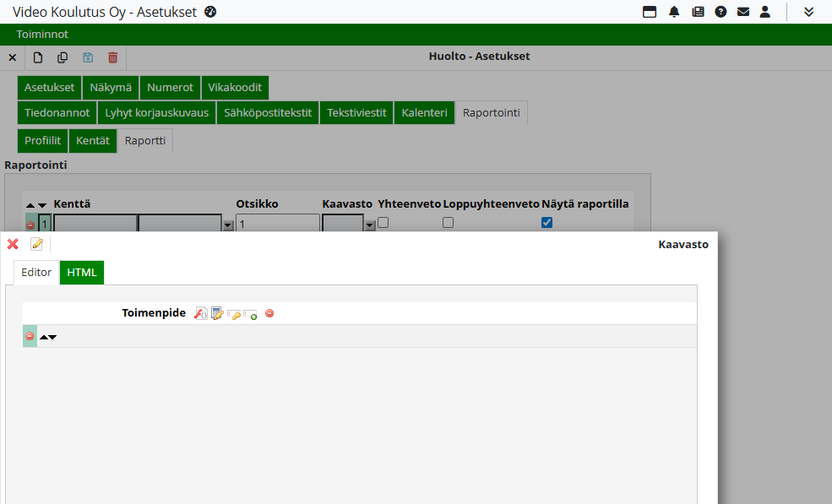Click the copy document icon in toolbar
The width and height of the screenshot is (832, 504).
pos(63,57)
